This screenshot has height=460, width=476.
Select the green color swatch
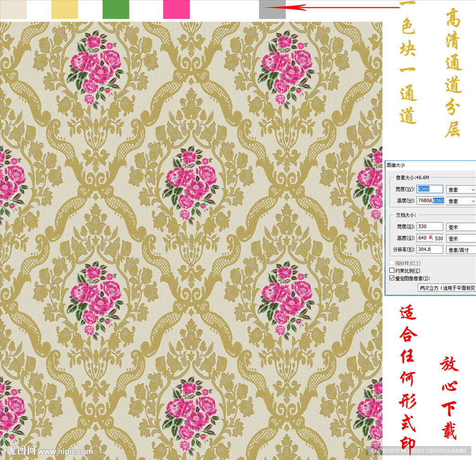116,9
